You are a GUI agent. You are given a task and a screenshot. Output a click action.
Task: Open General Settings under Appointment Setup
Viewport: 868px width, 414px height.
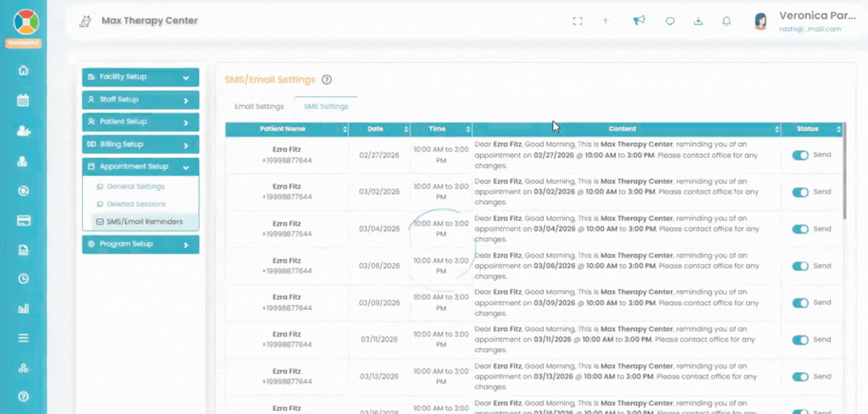[136, 186]
